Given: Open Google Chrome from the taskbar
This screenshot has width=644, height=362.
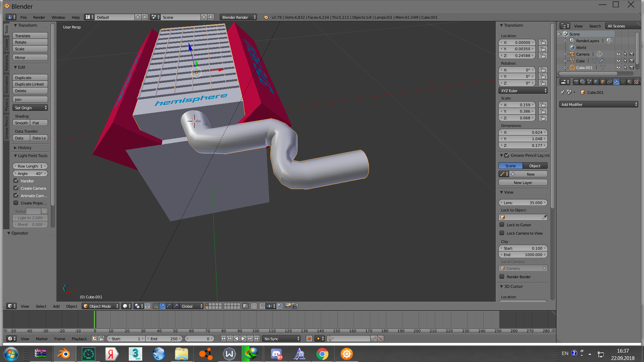Looking at the screenshot, I should click(322, 354).
